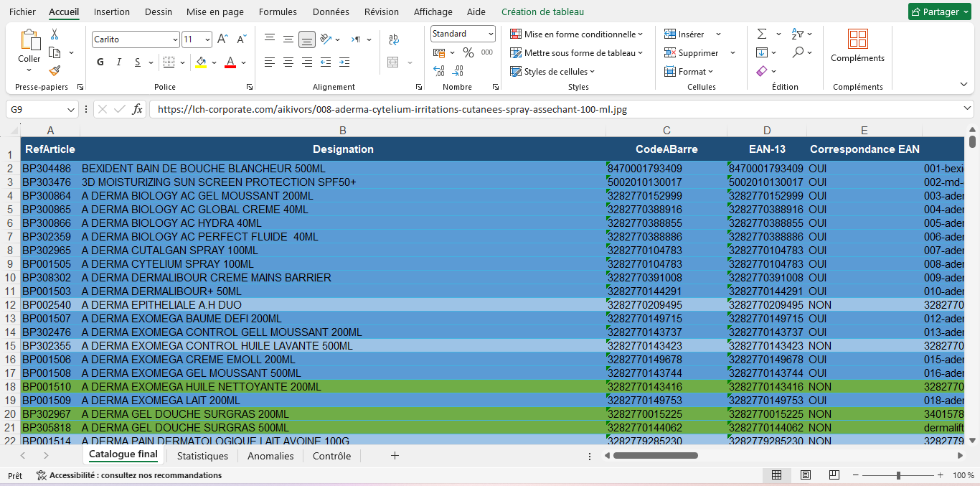Open the Standard number format dropdown

pyautogui.click(x=491, y=34)
